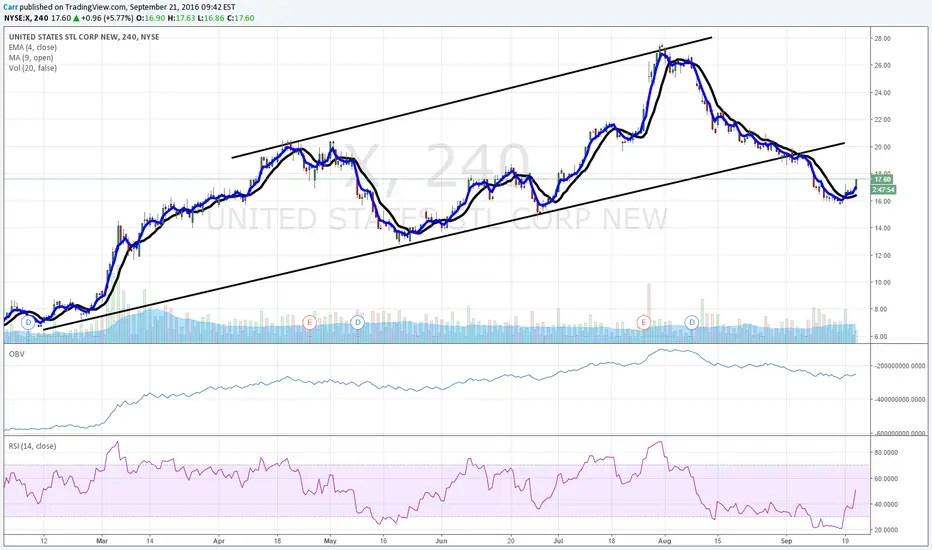This screenshot has height=550, width=932.
Task: Click the Sep label on time axis
Action: [786, 541]
